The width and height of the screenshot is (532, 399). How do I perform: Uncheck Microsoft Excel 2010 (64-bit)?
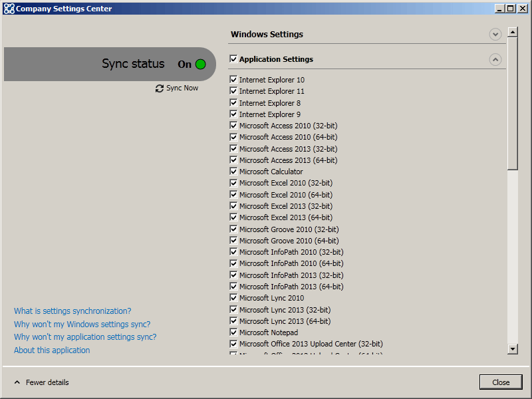click(x=233, y=194)
